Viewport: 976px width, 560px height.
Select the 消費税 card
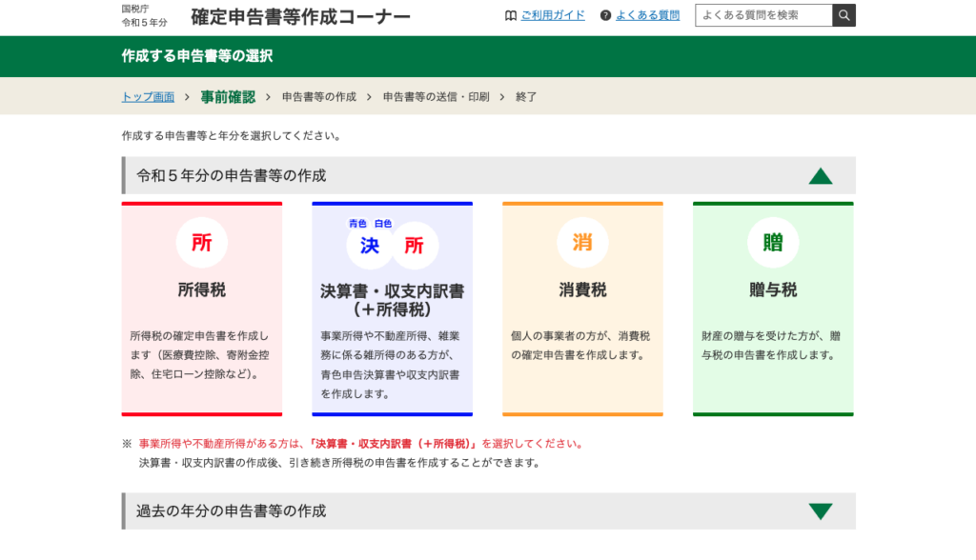(582, 310)
